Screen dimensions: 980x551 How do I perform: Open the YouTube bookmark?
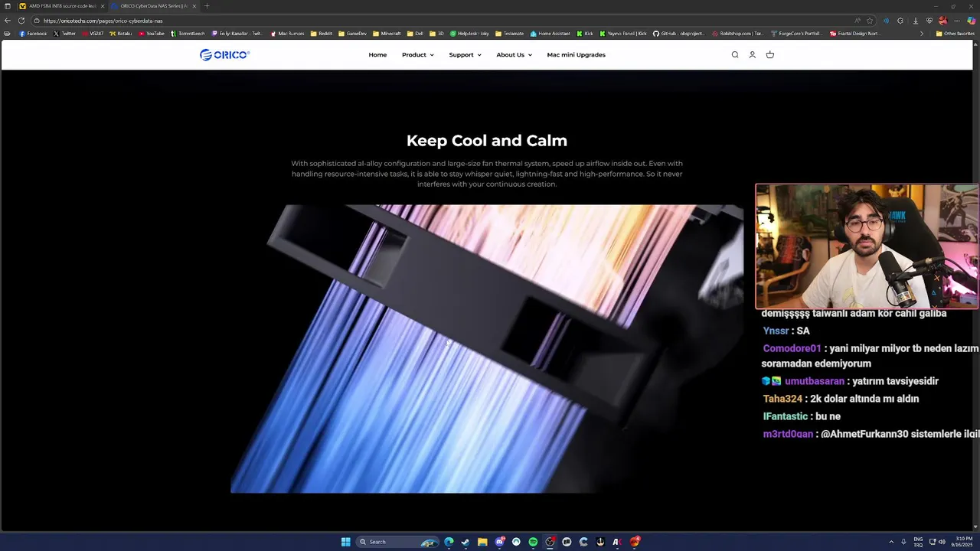pyautogui.click(x=152, y=34)
